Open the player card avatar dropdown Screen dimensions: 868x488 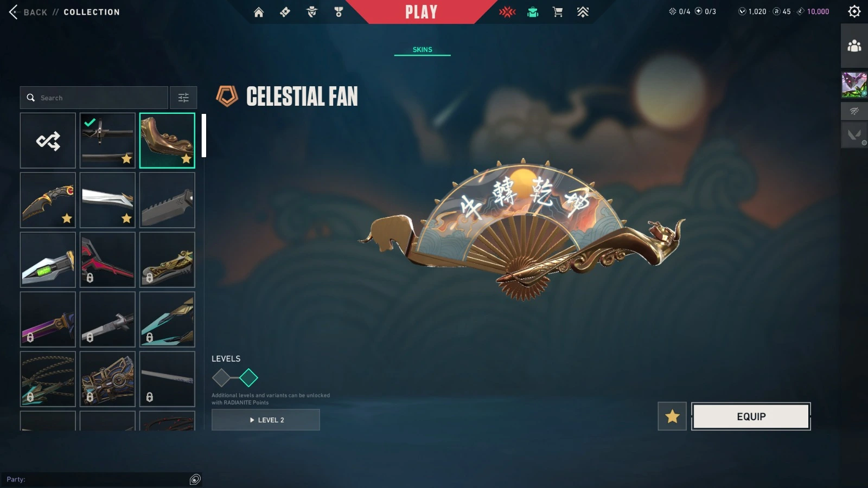(x=854, y=85)
